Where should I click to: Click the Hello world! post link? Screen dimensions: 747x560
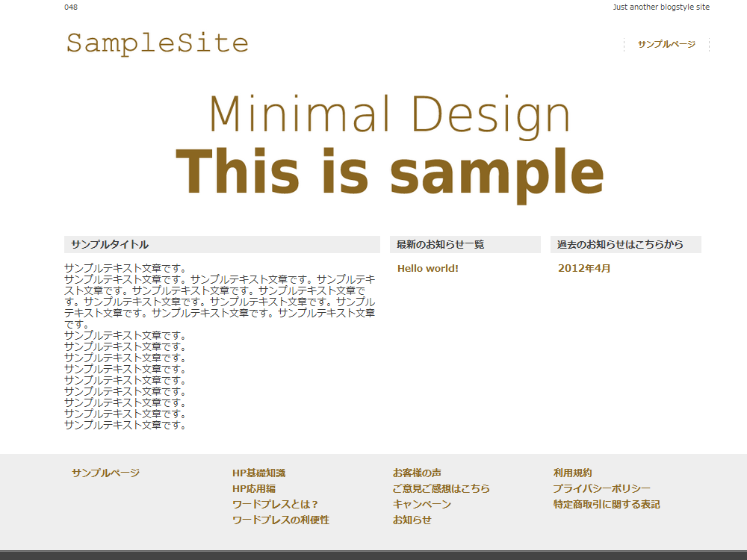(428, 269)
